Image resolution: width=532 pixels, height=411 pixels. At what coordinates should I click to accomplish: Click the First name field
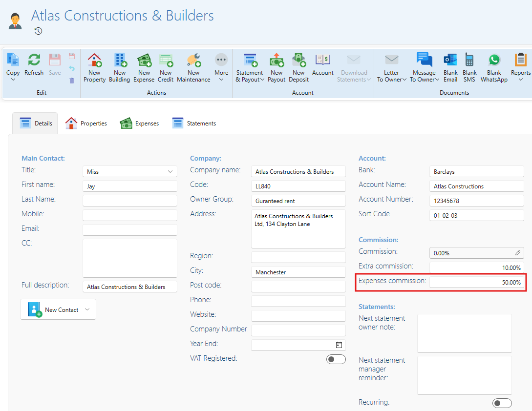click(x=130, y=186)
